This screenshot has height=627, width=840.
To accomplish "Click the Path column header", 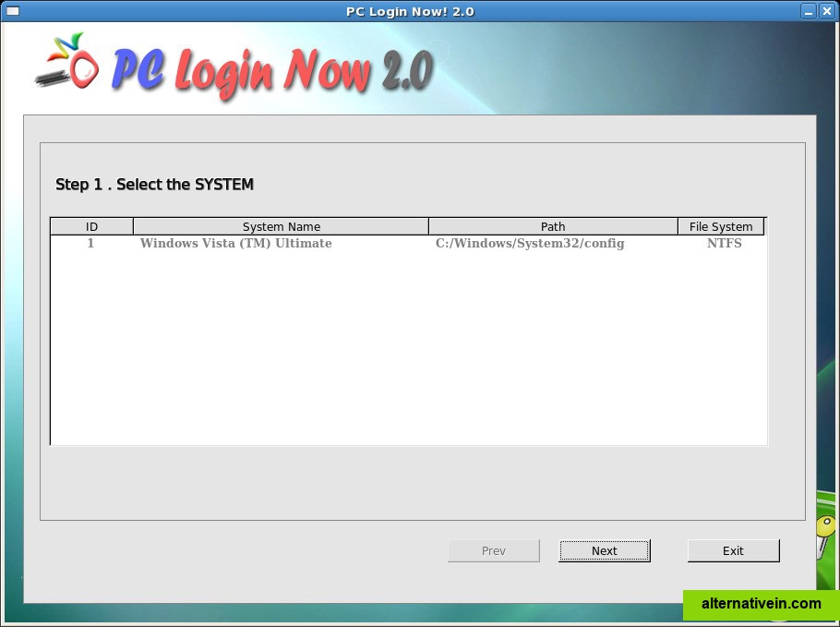I will [553, 226].
